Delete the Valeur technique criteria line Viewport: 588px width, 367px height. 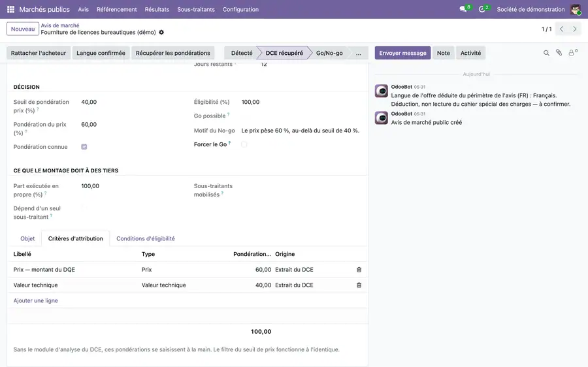coord(359,285)
